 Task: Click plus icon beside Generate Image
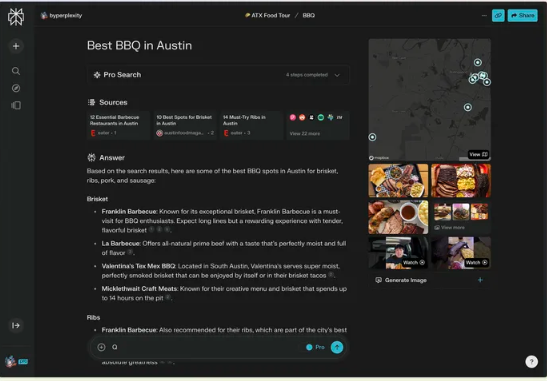[480, 280]
